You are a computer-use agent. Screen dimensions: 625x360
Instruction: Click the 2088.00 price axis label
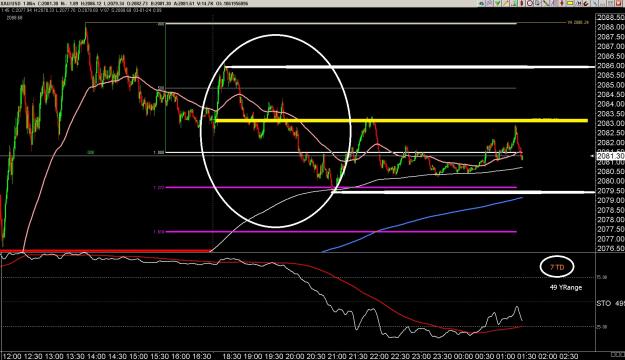pos(610,27)
